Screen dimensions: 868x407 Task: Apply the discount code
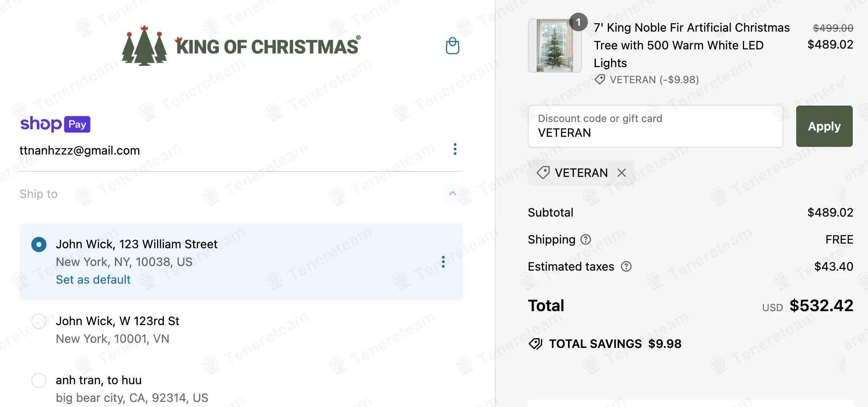824,126
